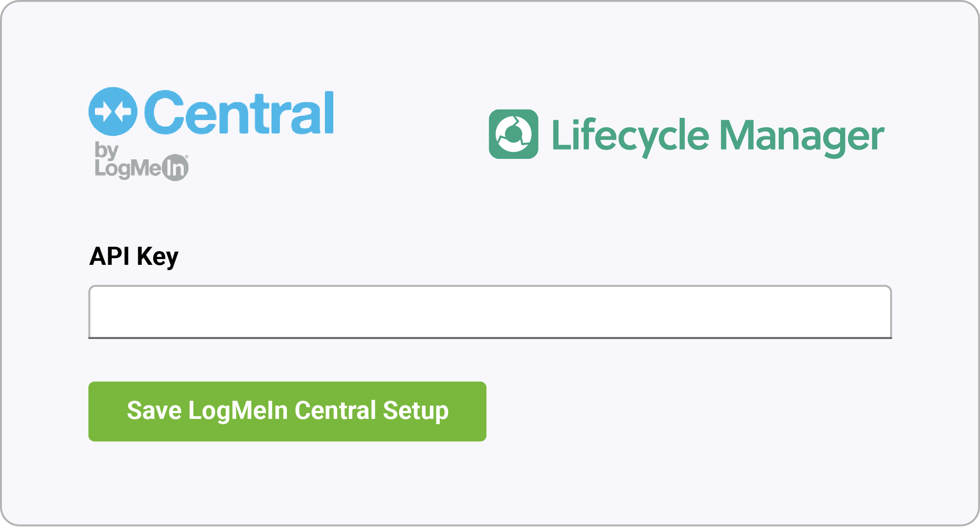
Task: Place cursor in the empty API Key box
Action: coord(490,312)
